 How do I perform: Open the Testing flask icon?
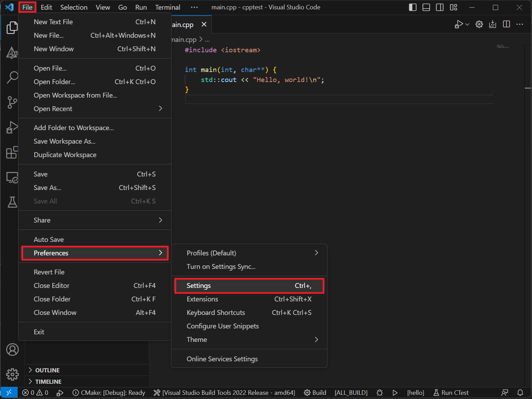point(12,202)
